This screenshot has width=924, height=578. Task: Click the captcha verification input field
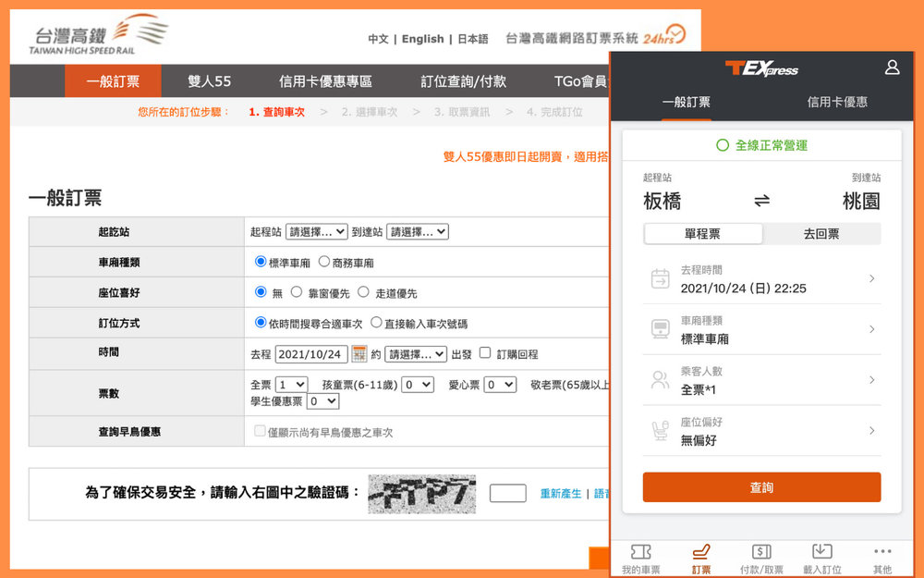(x=507, y=494)
